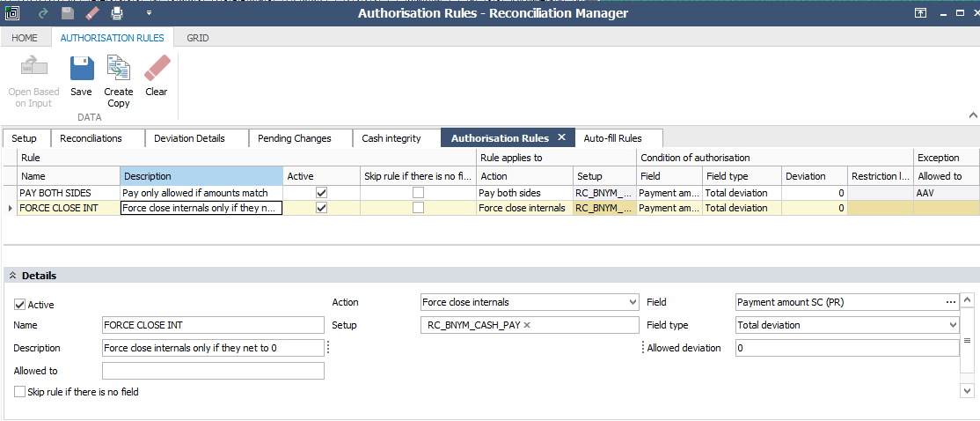The width and height of the screenshot is (980, 421).
Task: Click the small eraser icon in quick access toolbar
Action: [x=91, y=12]
